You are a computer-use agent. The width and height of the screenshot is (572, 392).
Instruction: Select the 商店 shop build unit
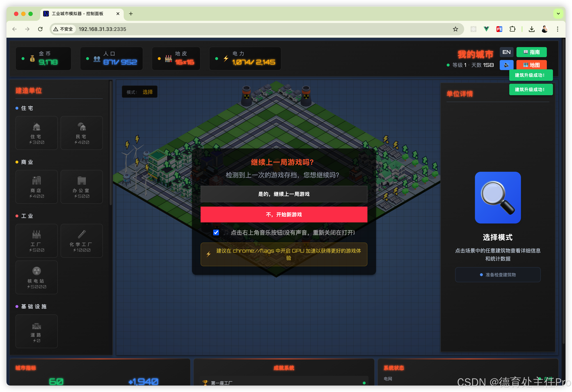[36, 187]
